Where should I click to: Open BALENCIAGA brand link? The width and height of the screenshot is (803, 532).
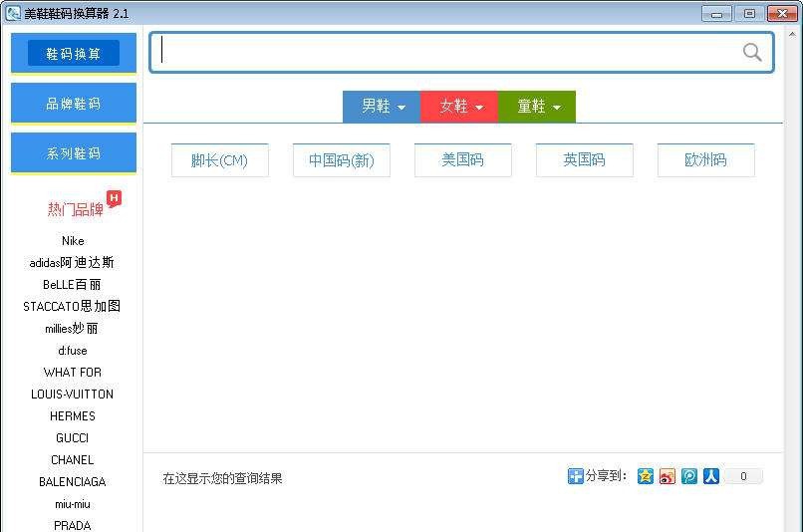tap(72, 482)
